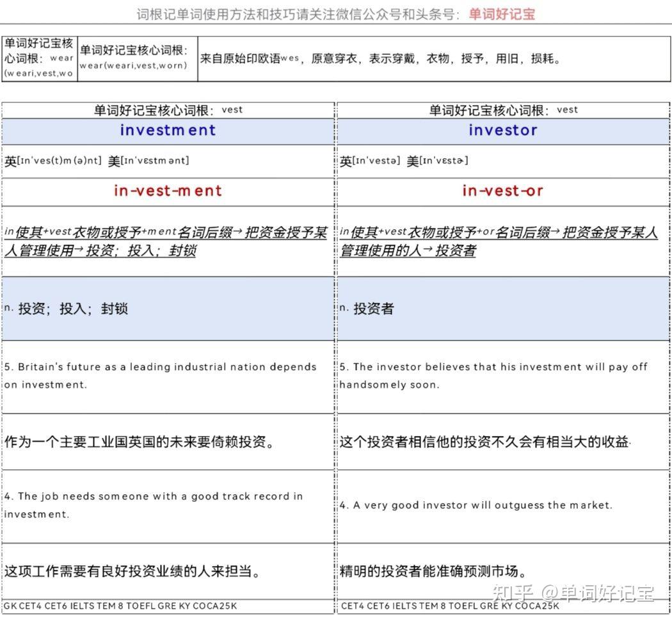Click the left tag line starting 'GK CET4 CET6'
This screenshot has width=672, height=621.
click(120, 606)
